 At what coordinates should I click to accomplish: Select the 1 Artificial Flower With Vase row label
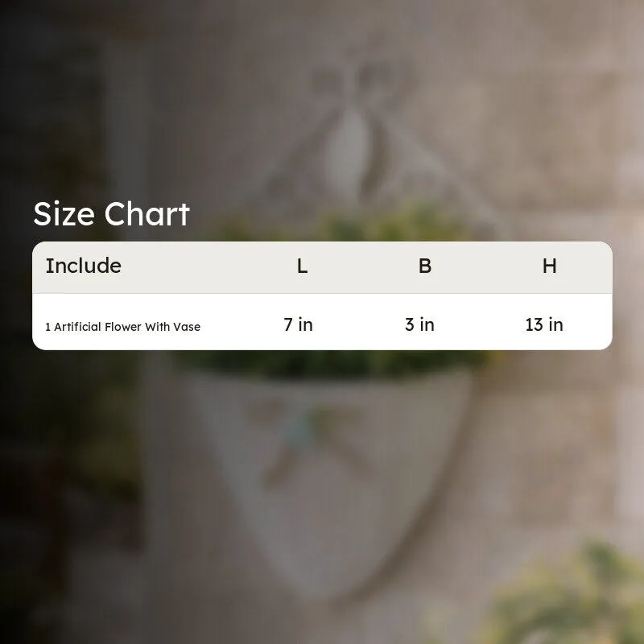coord(123,327)
